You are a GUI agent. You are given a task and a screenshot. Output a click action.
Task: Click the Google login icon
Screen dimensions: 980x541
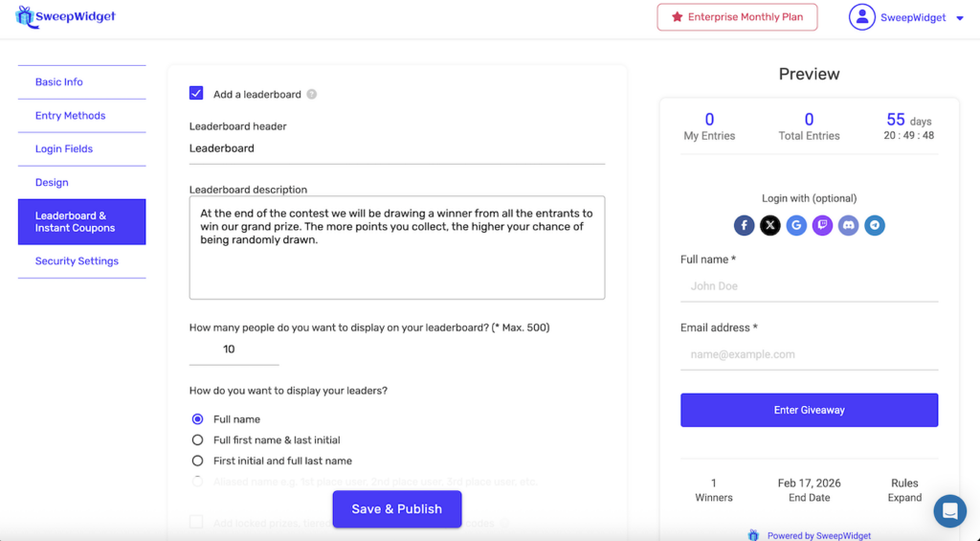coord(796,226)
